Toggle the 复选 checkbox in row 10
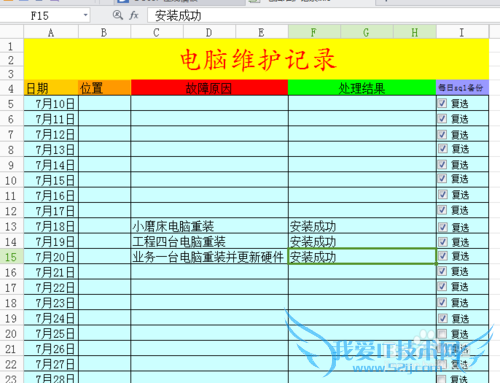 [x=442, y=179]
